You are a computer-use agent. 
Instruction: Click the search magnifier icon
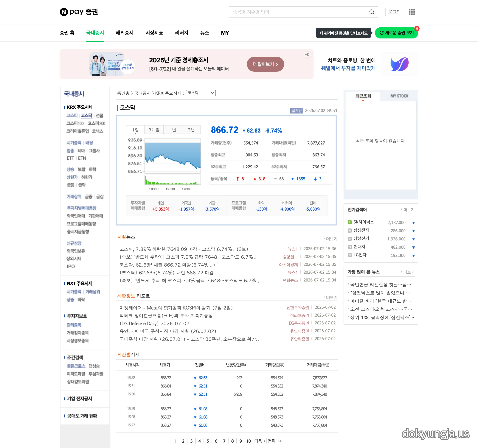point(372,12)
